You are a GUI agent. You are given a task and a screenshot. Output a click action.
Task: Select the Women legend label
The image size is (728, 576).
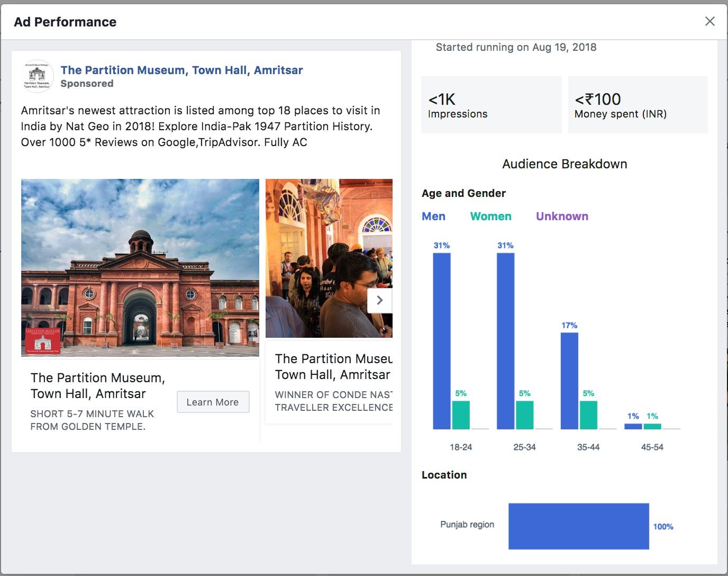pyautogui.click(x=490, y=216)
